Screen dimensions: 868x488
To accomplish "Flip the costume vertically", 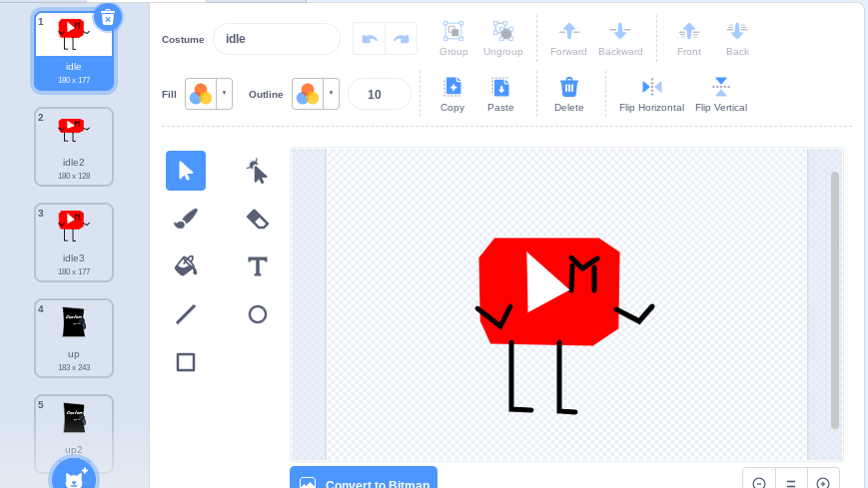I will tap(721, 95).
